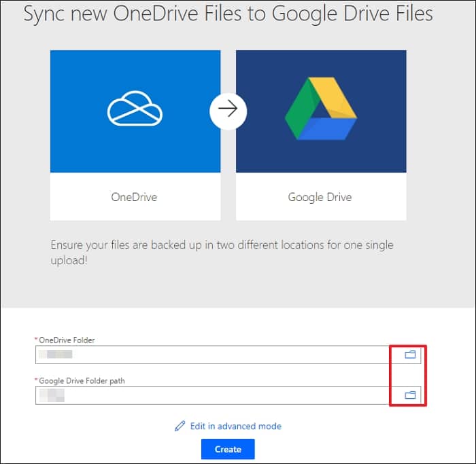Viewport: 476px width, 464px height.
Task: Focus the OneDrive Folder input field
Action: pyautogui.click(x=228, y=355)
